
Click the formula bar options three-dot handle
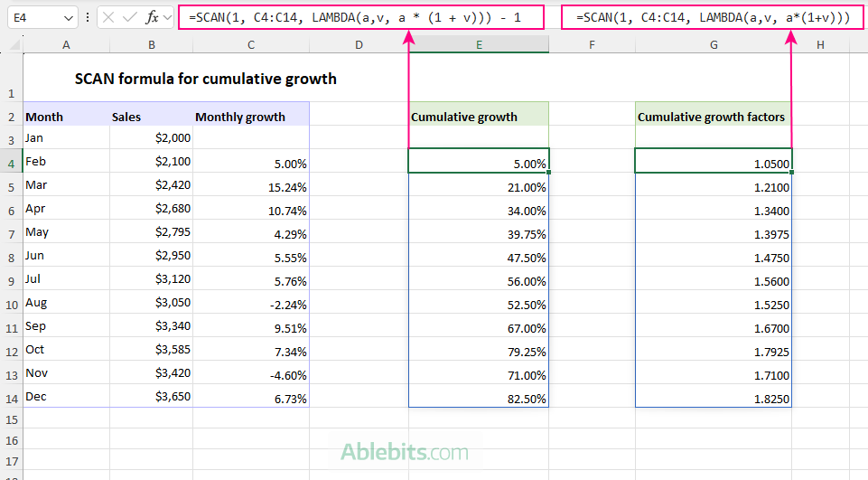point(87,18)
